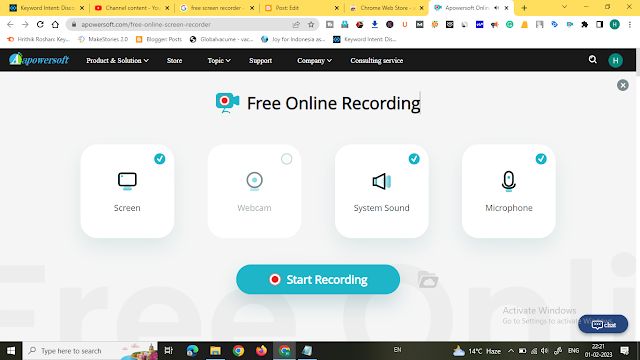Viewport: 640px width, 360px height.
Task: Close the recording panel with the X icon
Action: point(622,85)
